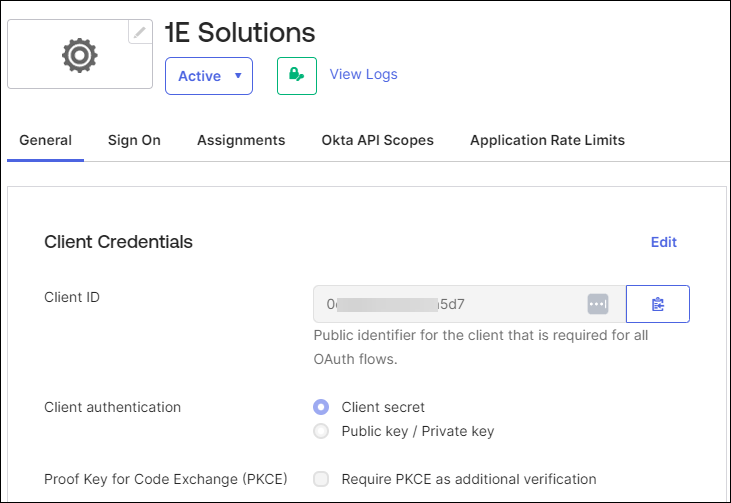Choose Public key / Private key authentication
The image size is (731, 503).
[321, 431]
